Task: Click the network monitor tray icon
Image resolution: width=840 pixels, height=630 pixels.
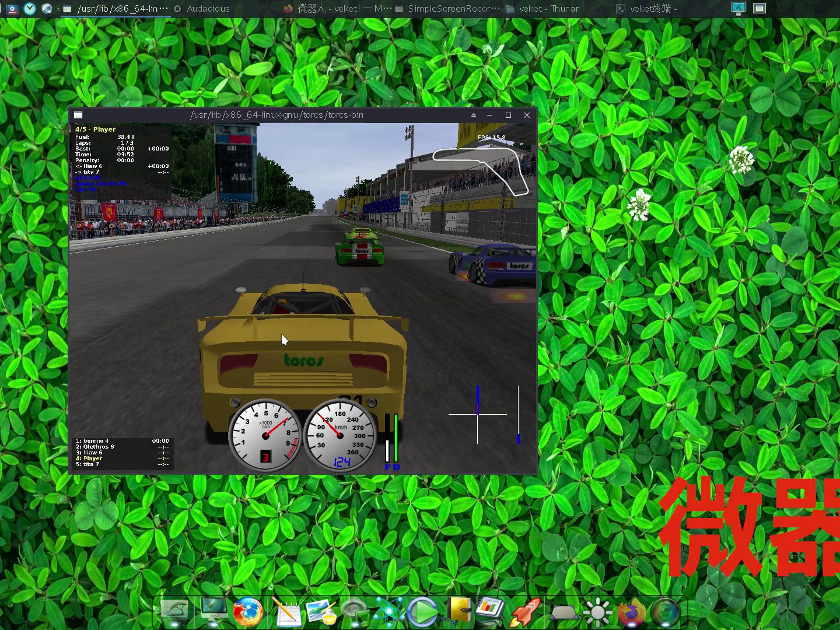Action: coord(738,8)
